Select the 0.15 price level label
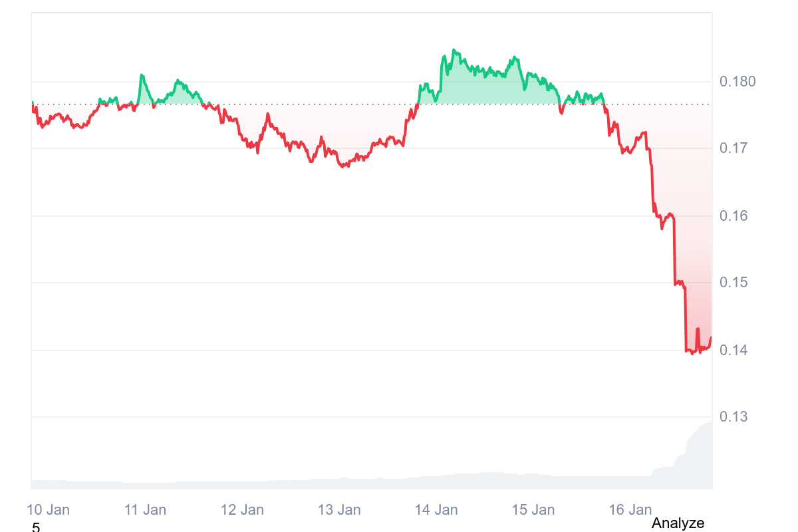The image size is (798, 532). coord(734,283)
